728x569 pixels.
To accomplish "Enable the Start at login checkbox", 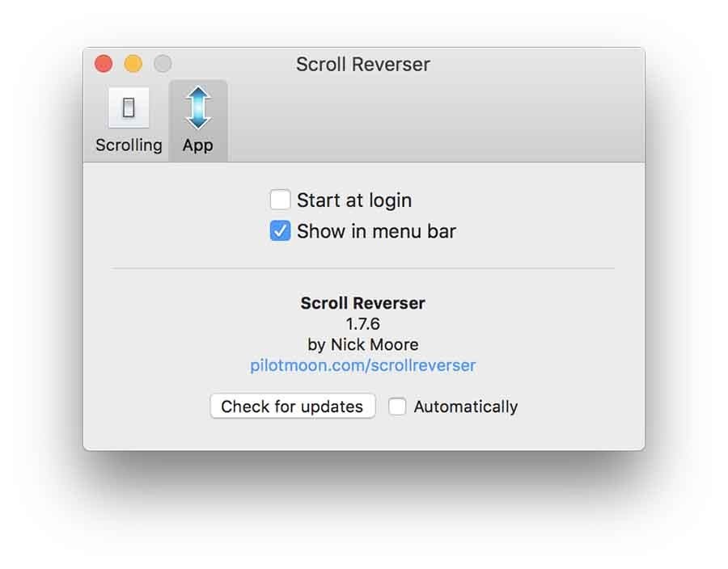I will (x=280, y=200).
